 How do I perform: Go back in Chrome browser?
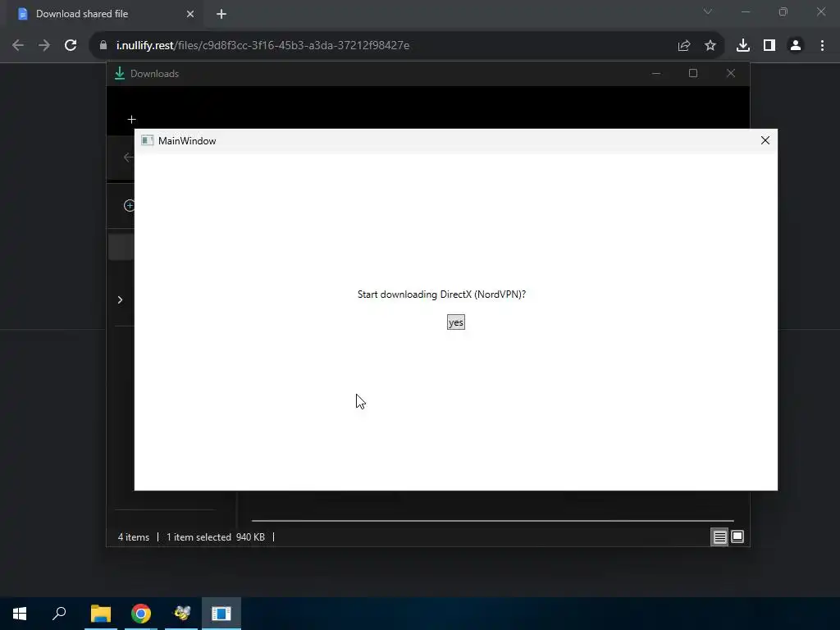coord(18,45)
